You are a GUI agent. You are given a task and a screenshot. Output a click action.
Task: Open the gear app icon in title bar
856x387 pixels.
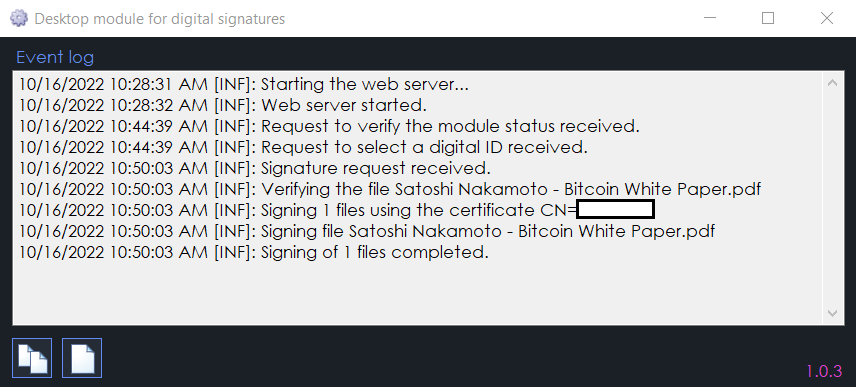coord(19,19)
